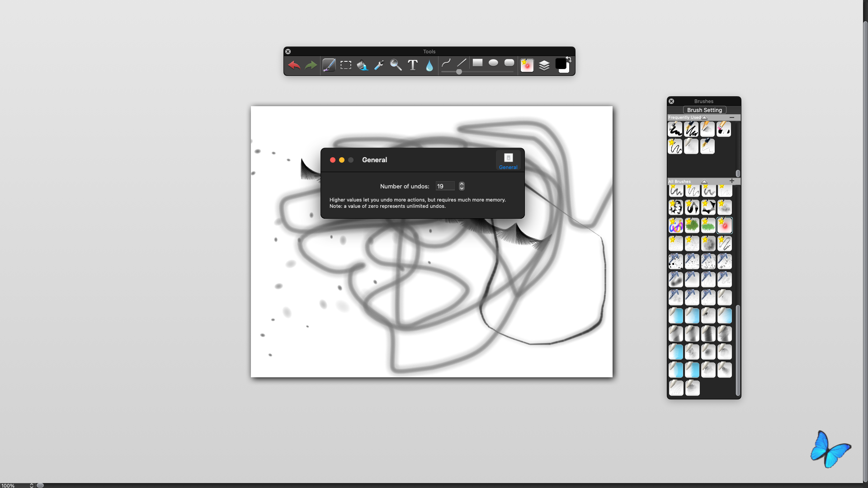Select the magnifier zoom tool
The width and height of the screenshot is (868, 488).
pos(396,66)
